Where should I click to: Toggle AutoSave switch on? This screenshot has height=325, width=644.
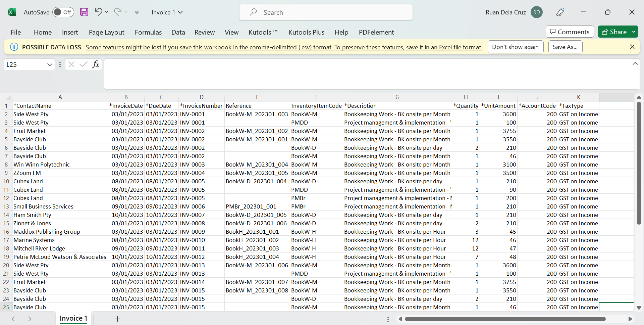(63, 12)
